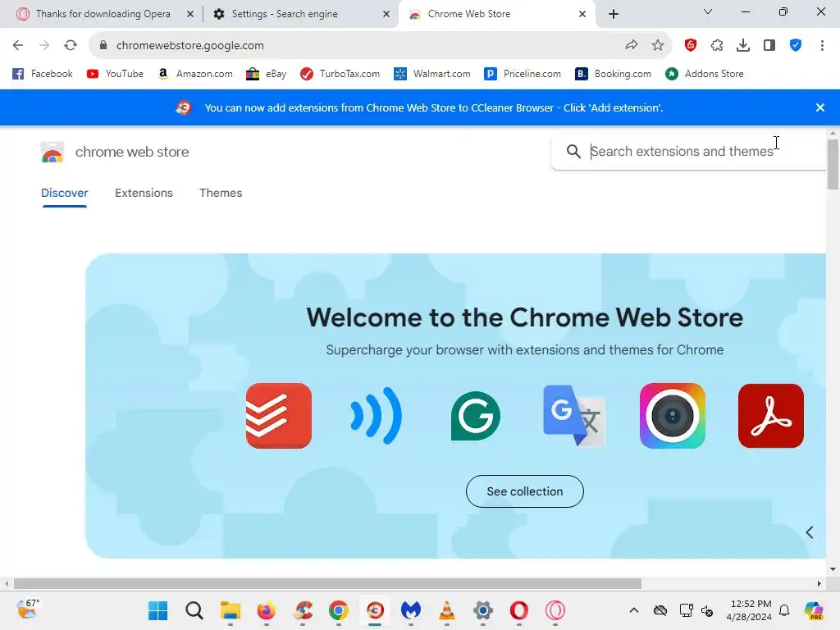
Task: Open the clock showing 12:52 PM
Action: [x=749, y=610]
